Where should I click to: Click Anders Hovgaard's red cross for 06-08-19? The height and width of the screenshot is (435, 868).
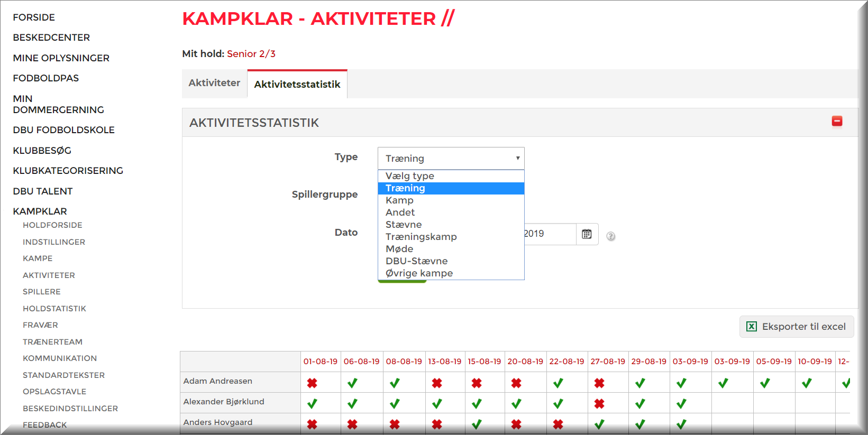click(x=352, y=424)
